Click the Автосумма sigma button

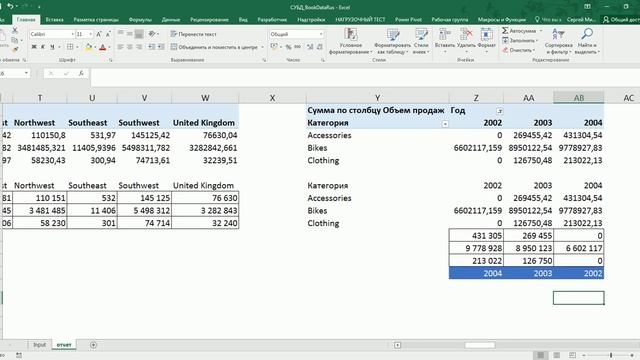click(x=519, y=31)
